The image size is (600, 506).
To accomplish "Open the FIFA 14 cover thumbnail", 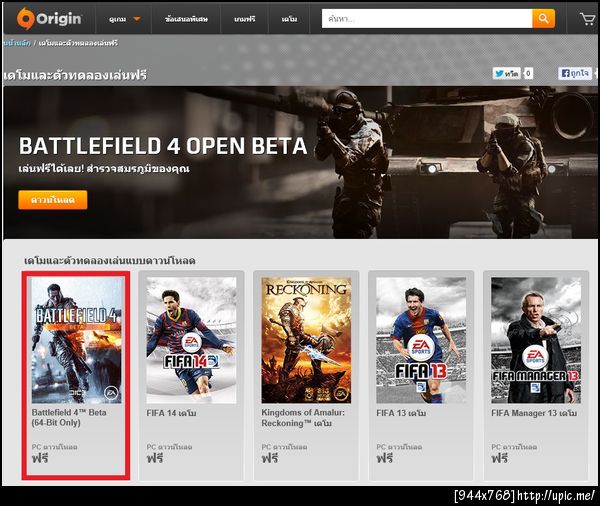I will (x=191, y=340).
